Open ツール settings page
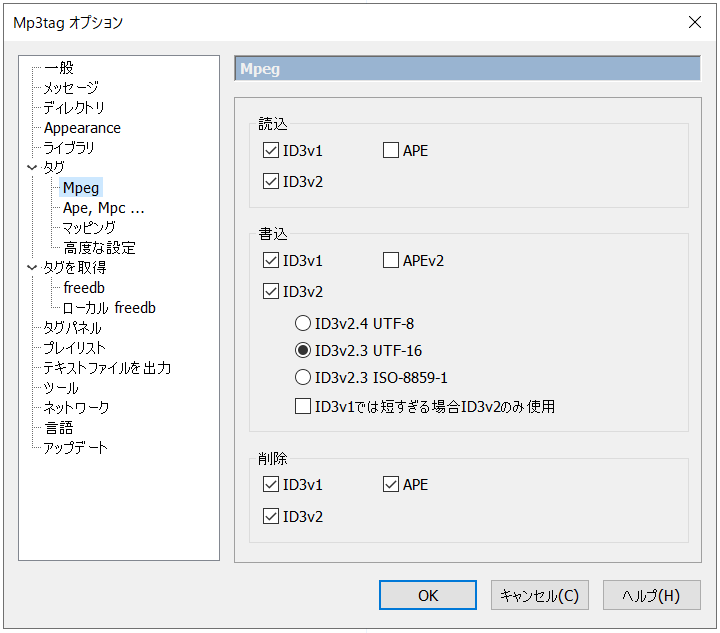 pyautogui.click(x=61, y=388)
